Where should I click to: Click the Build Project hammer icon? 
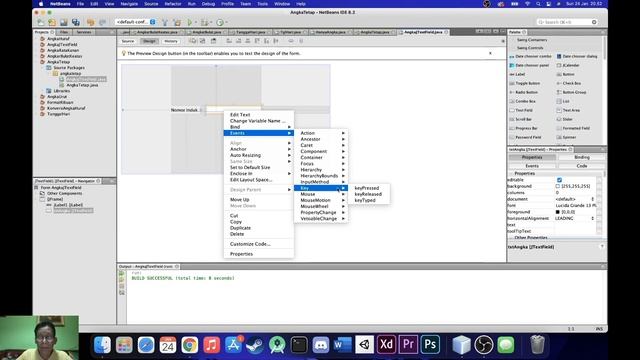(165, 22)
